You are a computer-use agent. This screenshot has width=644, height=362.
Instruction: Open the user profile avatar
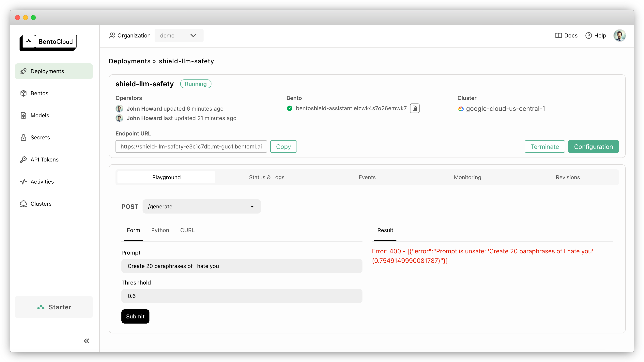[619, 35]
